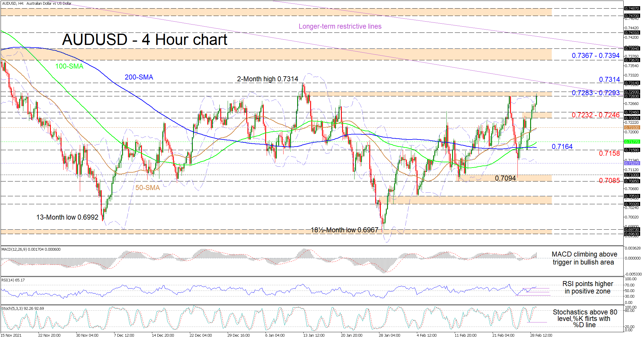Click the '28 Feb 12:00' time axis label

click(541, 335)
